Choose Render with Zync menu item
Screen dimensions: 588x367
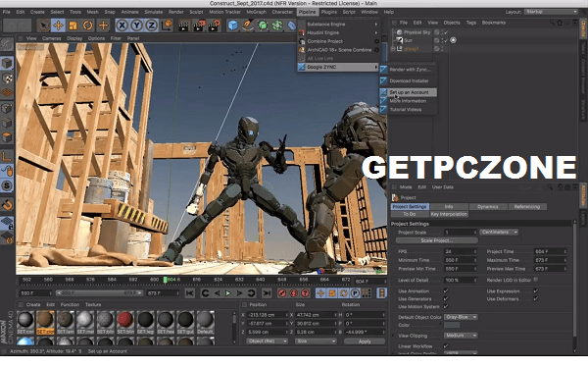pos(410,70)
